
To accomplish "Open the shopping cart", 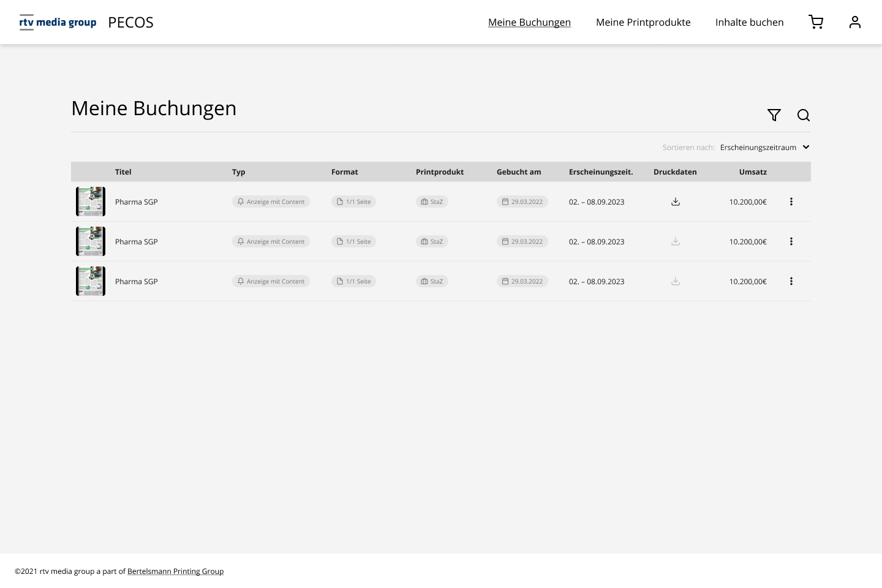I will click(x=816, y=22).
